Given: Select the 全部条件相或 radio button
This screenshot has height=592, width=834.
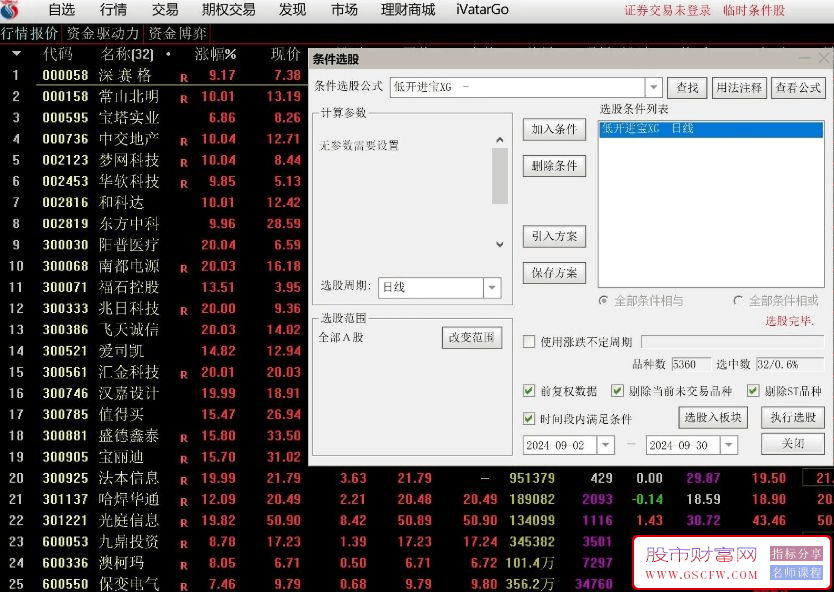Looking at the screenshot, I should click(738, 301).
